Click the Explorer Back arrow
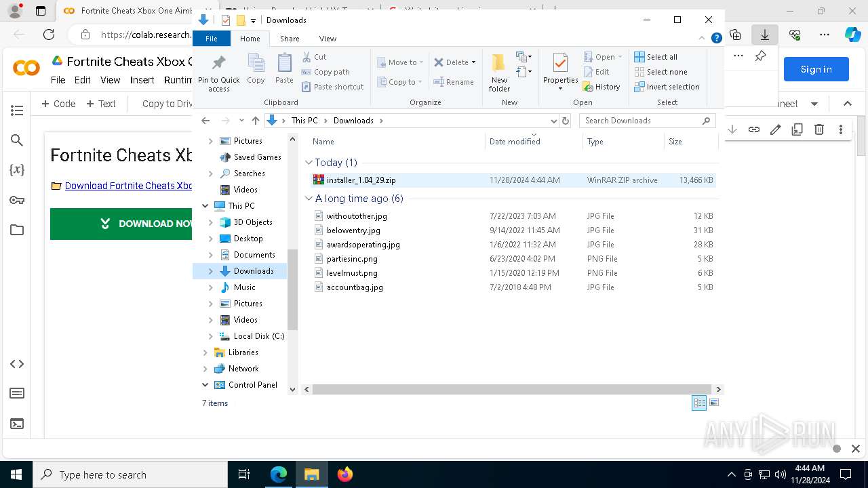 coord(205,121)
